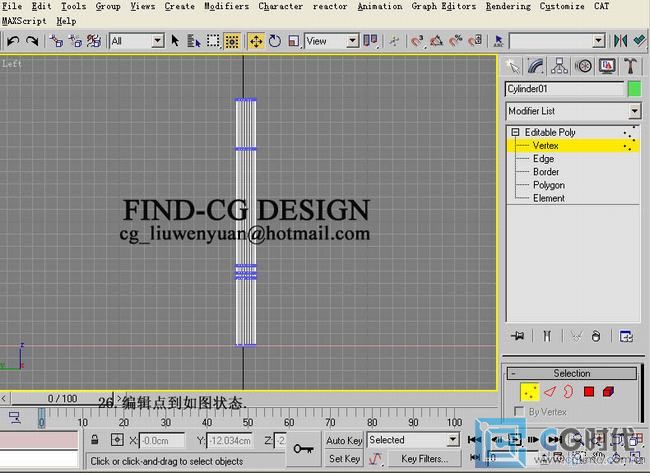Select Vertex mode in Selection rollout
Viewport: 650px width, 473px height.
529,392
